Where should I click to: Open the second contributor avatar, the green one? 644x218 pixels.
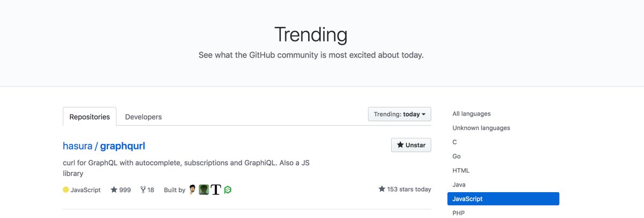pyautogui.click(x=204, y=190)
